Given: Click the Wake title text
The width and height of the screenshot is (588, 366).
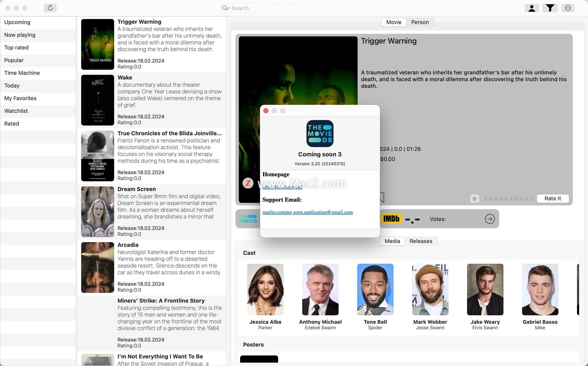Looking at the screenshot, I should point(125,78).
